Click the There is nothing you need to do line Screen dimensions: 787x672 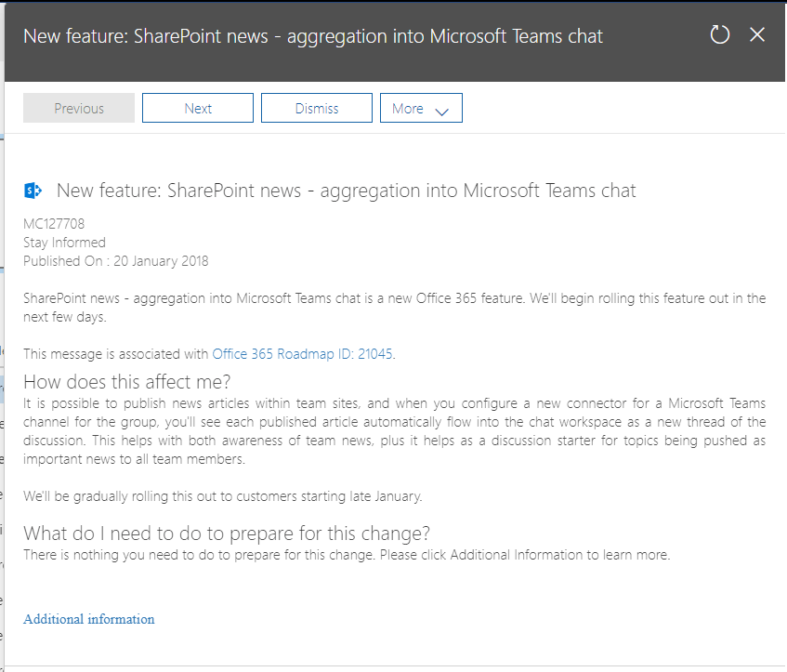(347, 555)
